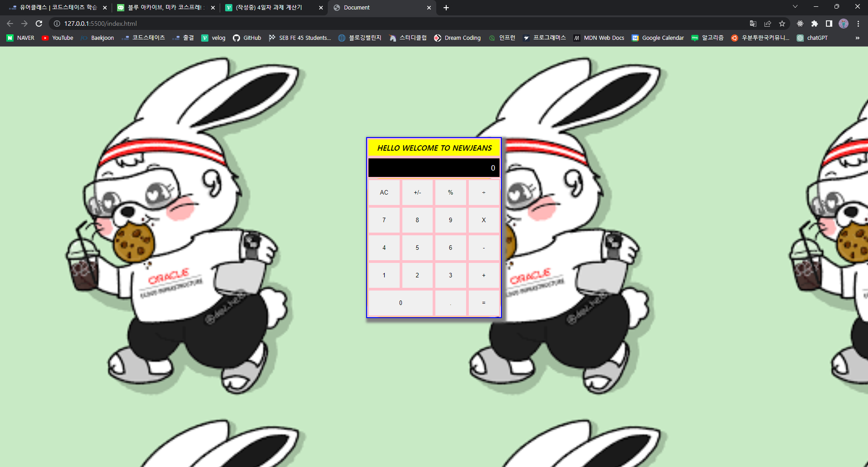Open the Baekjoon bookmark

click(97, 38)
